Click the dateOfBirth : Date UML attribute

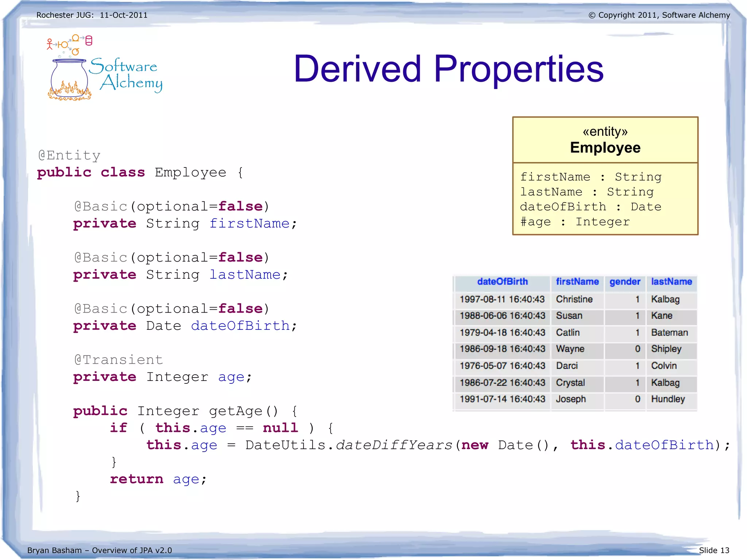coord(590,207)
